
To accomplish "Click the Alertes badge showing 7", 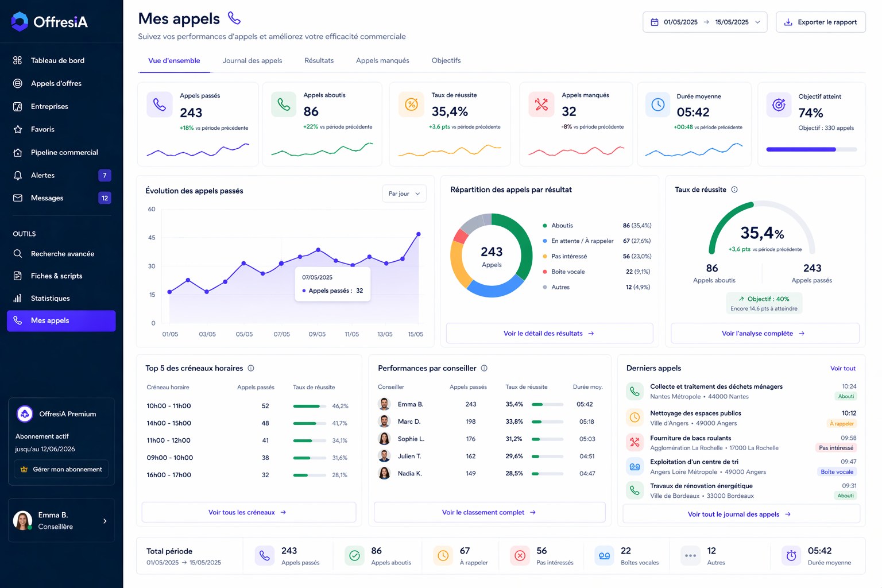I will pos(105,175).
